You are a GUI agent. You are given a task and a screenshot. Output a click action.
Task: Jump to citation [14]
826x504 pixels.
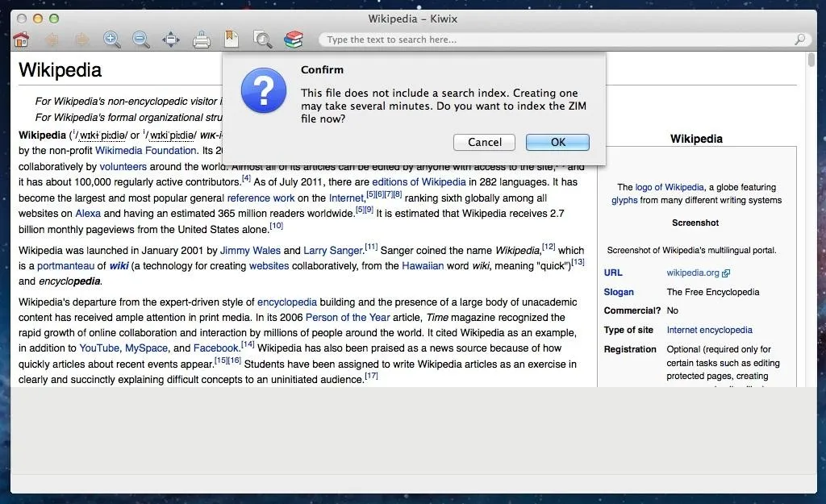pos(248,344)
